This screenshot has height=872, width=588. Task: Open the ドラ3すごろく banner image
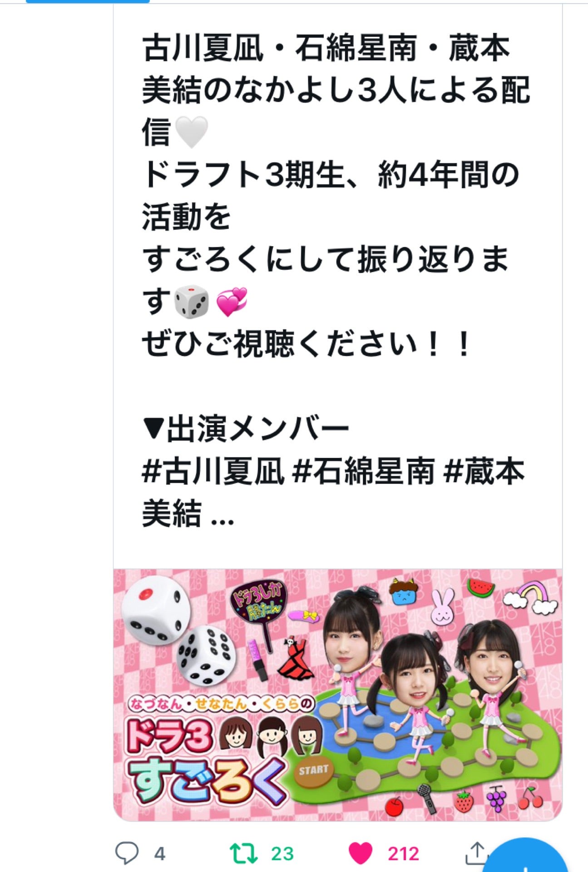(x=337, y=695)
